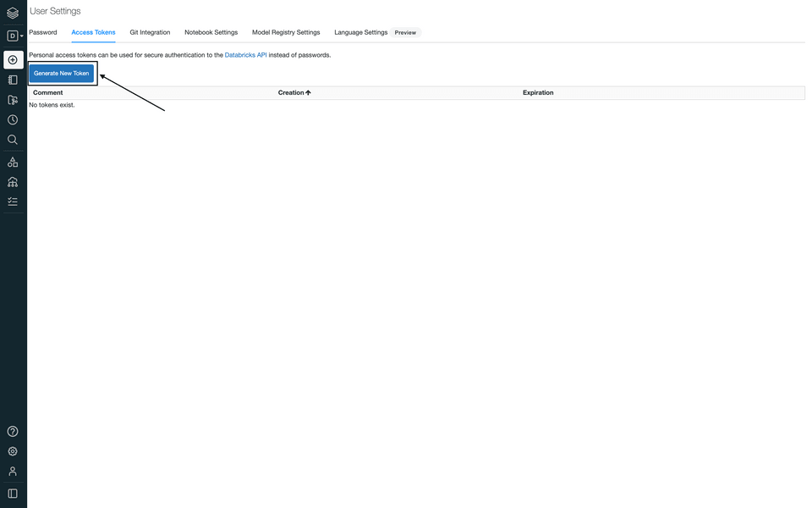Open the Recents clock icon

click(13, 120)
